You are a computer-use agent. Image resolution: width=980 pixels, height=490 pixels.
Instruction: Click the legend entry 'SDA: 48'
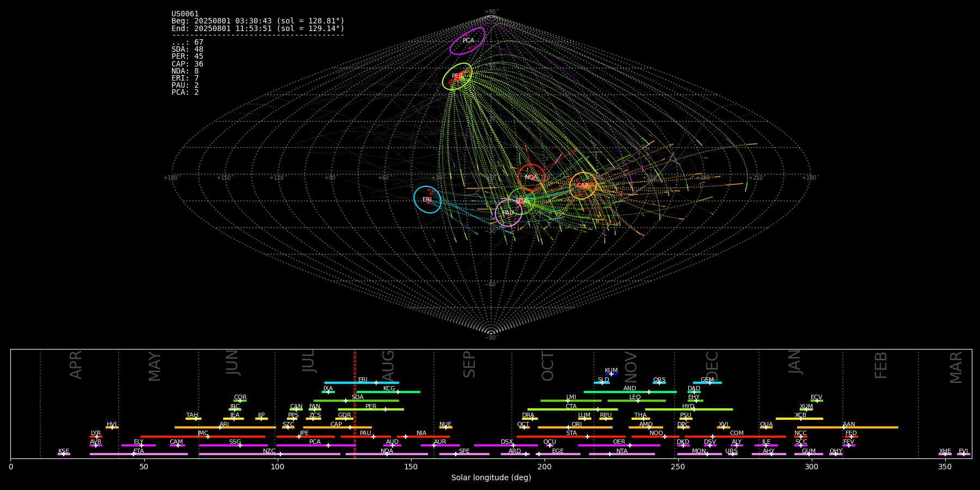click(187, 50)
